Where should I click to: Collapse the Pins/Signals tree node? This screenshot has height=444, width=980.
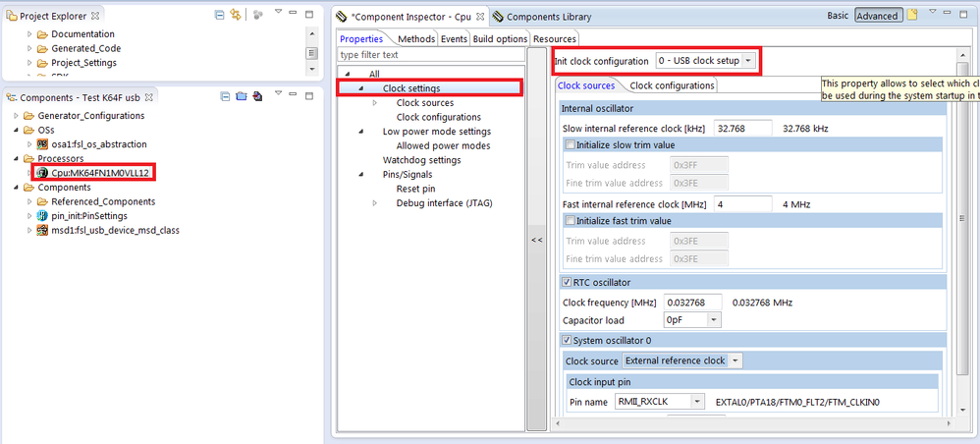coord(361,175)
